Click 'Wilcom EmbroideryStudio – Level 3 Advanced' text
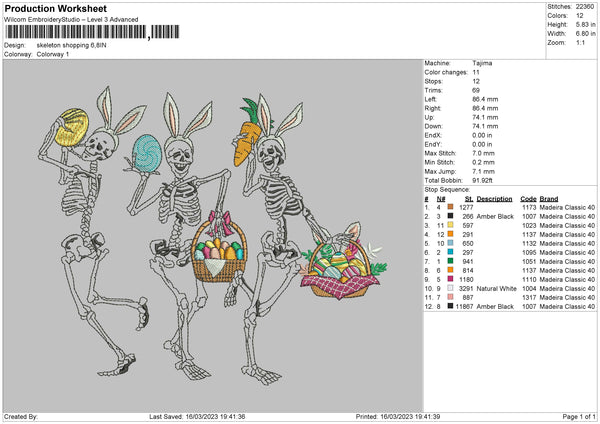This screenshot has height=424, width=600. (71, 20)
